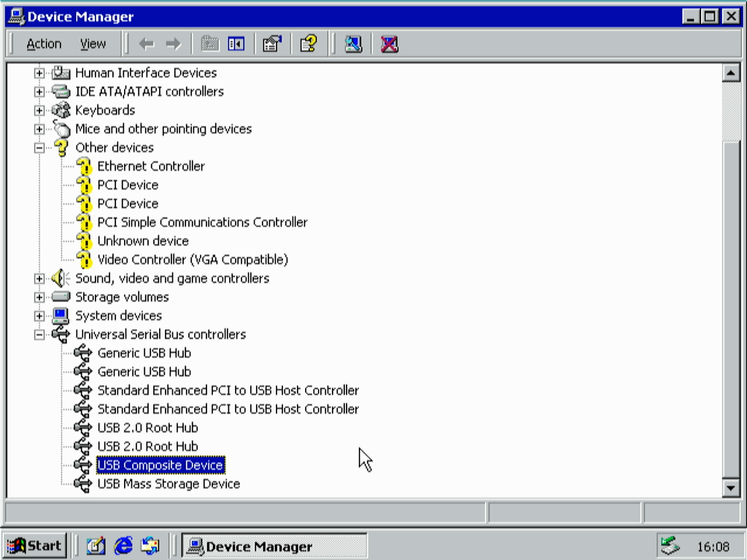Select the Universal Serial Bus controllers label
This screenshot has width=747, height=560.
160,334
